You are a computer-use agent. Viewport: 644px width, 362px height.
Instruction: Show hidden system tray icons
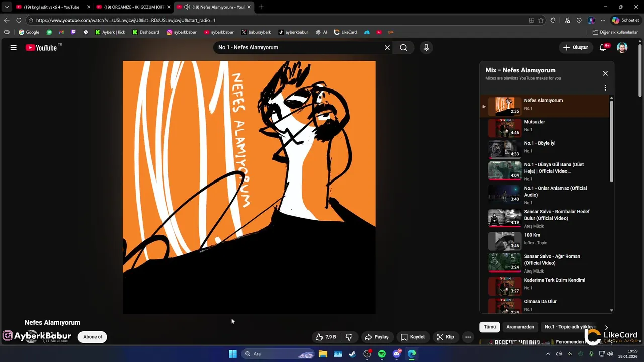click(x=548, y=354)
